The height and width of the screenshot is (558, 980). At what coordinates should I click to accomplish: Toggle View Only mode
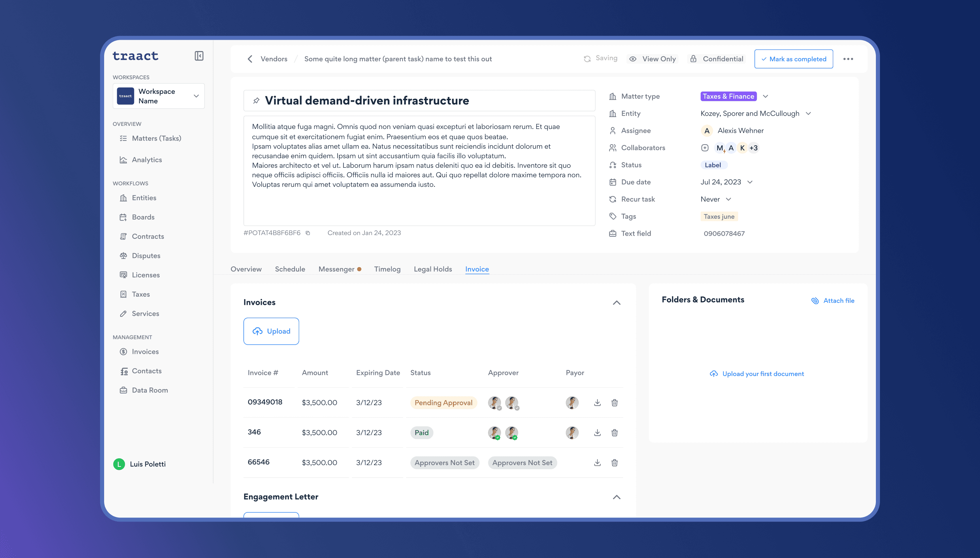tap(653, 59)
